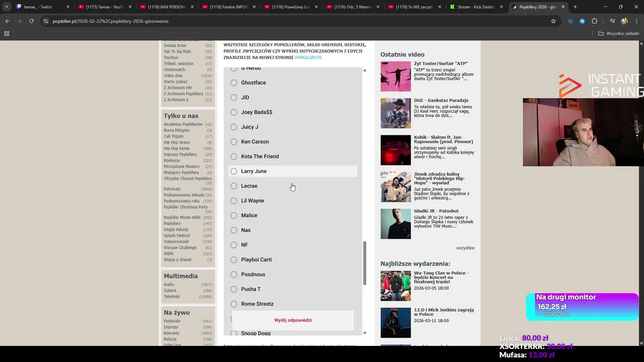Open DGE - Gankstaz Paradajs thumbnail
This screenshot has height=362, width=644.
point(395,113)
